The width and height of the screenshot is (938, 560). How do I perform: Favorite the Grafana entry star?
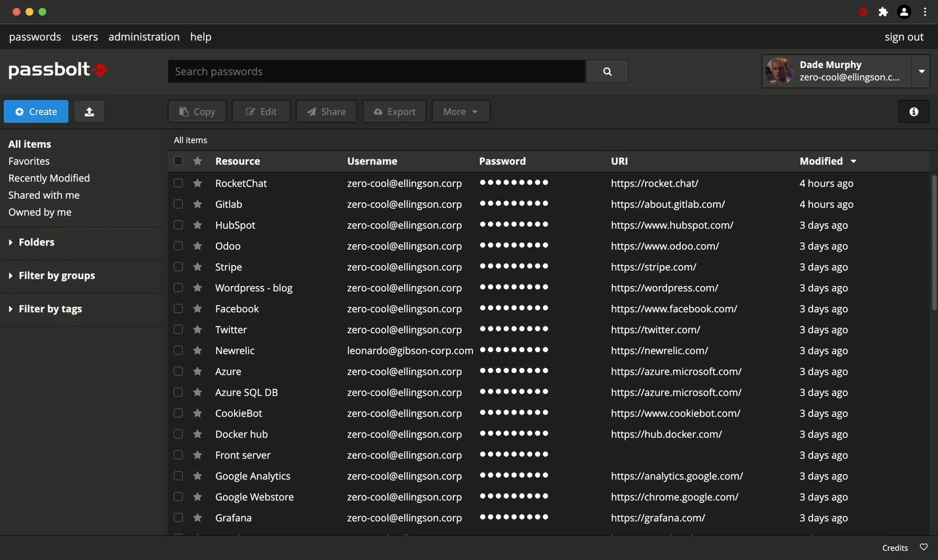click(198, 517)
